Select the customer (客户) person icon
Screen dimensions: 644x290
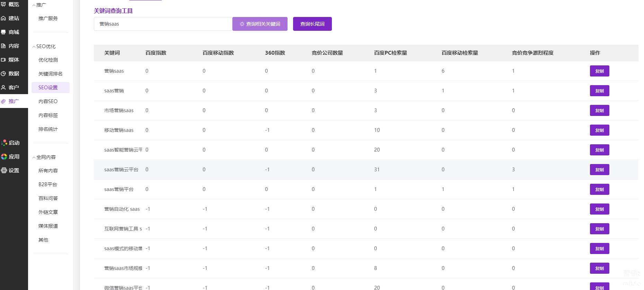tap(3, 88)
